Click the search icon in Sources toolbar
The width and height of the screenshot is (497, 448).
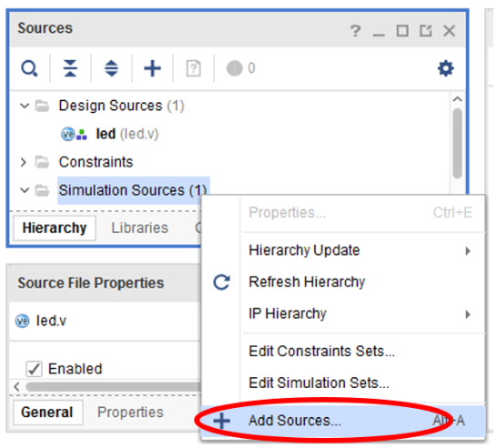29,68
